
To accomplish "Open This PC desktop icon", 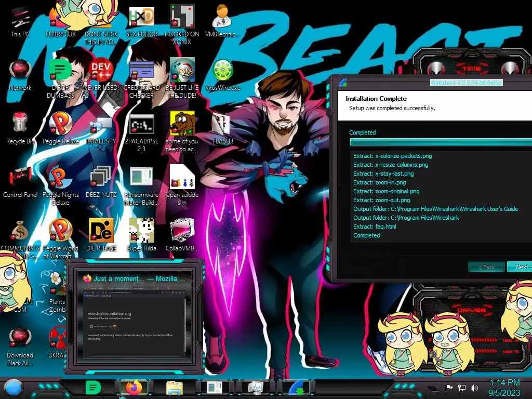I will pyautogui.click(x=20, y=22).
